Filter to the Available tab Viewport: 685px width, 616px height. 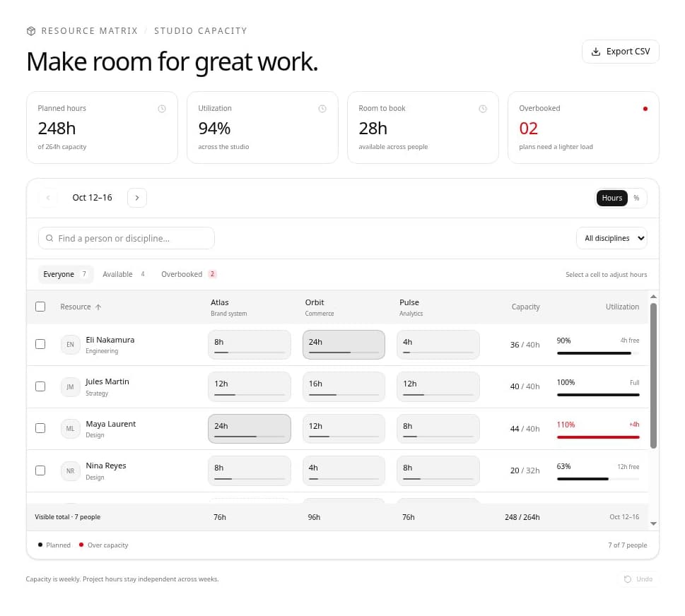point(124,274)
